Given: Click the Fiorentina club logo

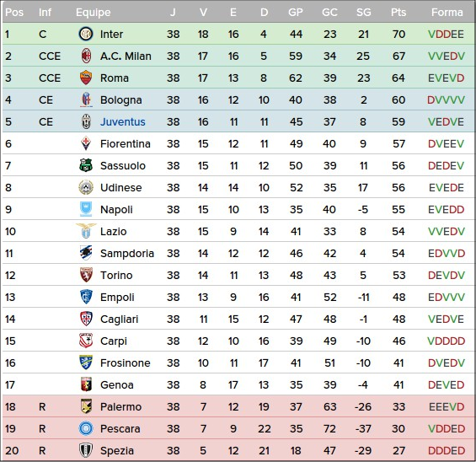Looking at the screenshot, I should point(86,143).
